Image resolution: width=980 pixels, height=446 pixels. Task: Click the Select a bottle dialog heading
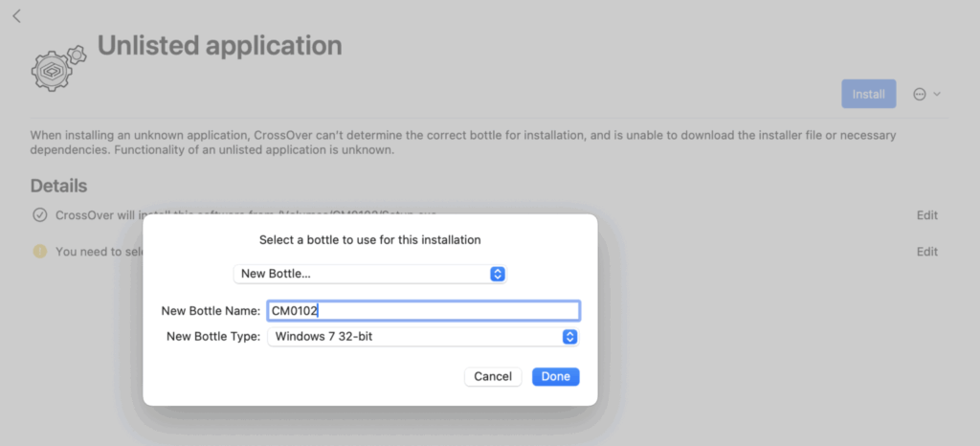click(369, 239)
